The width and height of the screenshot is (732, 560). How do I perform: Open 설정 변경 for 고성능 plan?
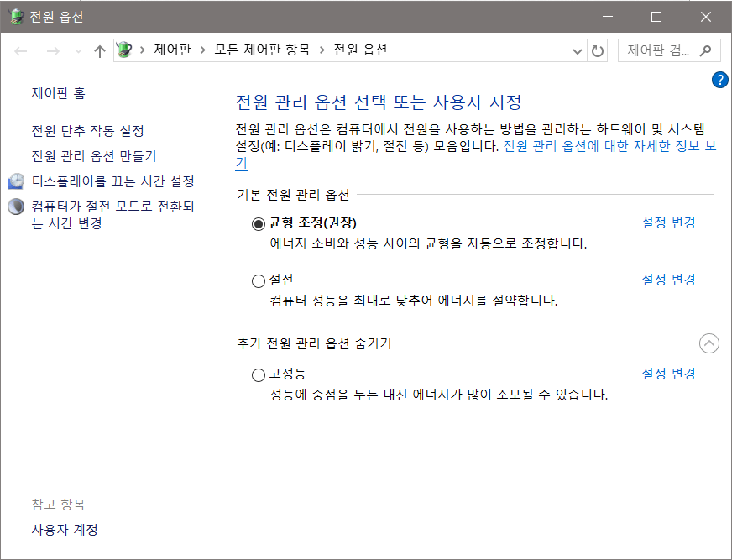668,373
